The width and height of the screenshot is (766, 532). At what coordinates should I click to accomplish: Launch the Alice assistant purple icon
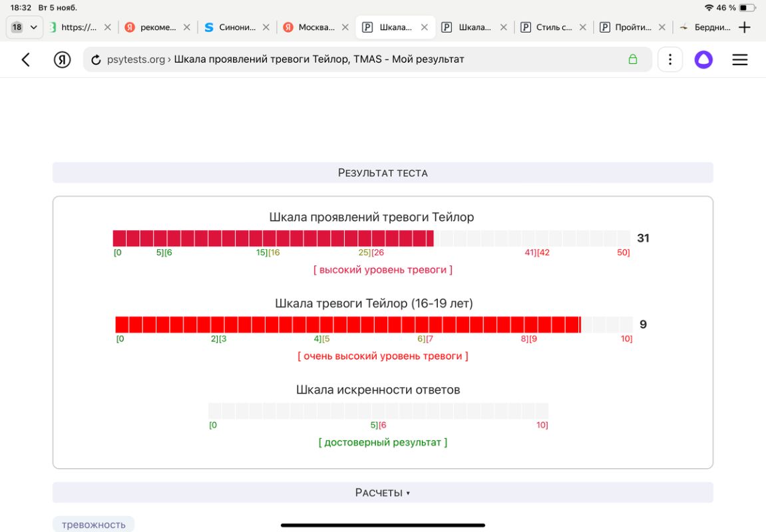(703, 60)
